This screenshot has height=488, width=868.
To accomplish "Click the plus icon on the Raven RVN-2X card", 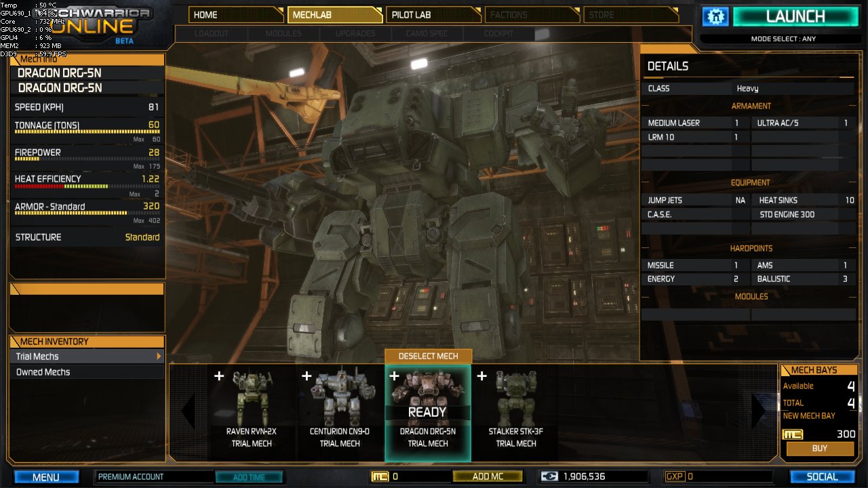I will (x=219, y=376).
